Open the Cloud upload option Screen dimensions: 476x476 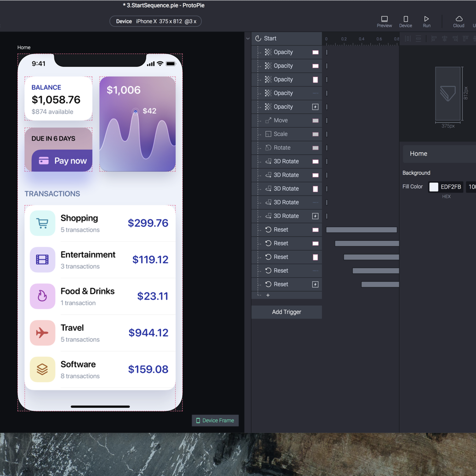(458, 21)
